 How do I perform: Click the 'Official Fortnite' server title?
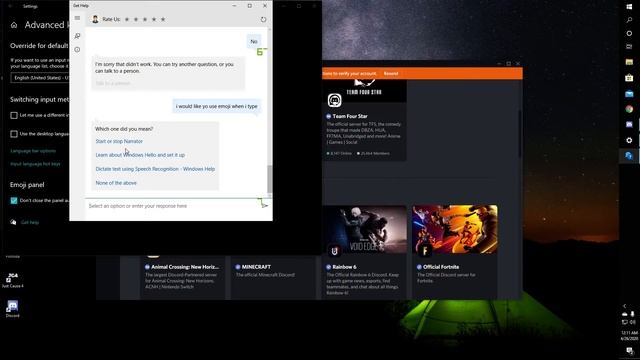(441, 267)
